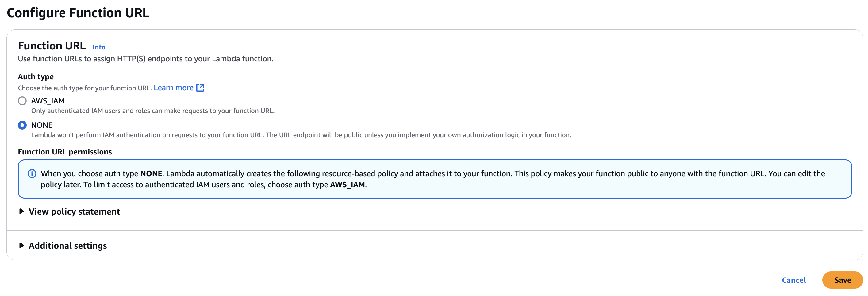868x296 pixels.
Task: Click the Cancel link
Action: point(794,280)
